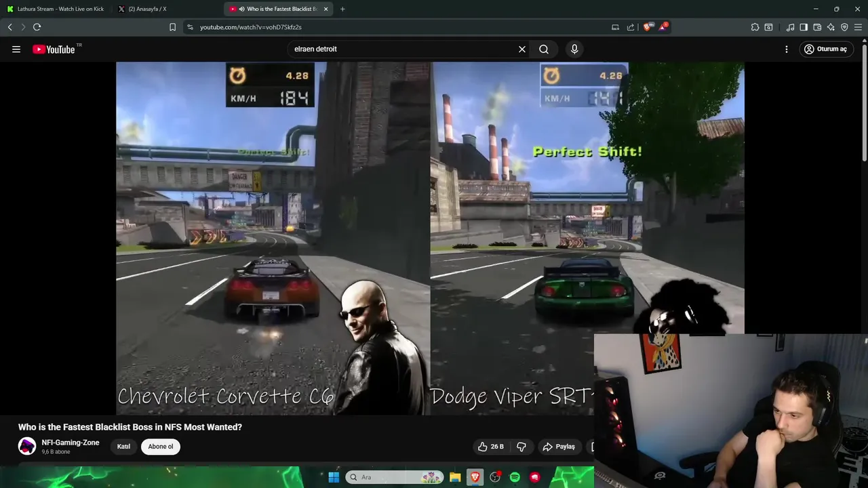Image resolution: width=868 pixels, height=488 pixels.
Task: Toggle the browser sidebar panel
Action: pyautogui.click(x=804, y=27)
